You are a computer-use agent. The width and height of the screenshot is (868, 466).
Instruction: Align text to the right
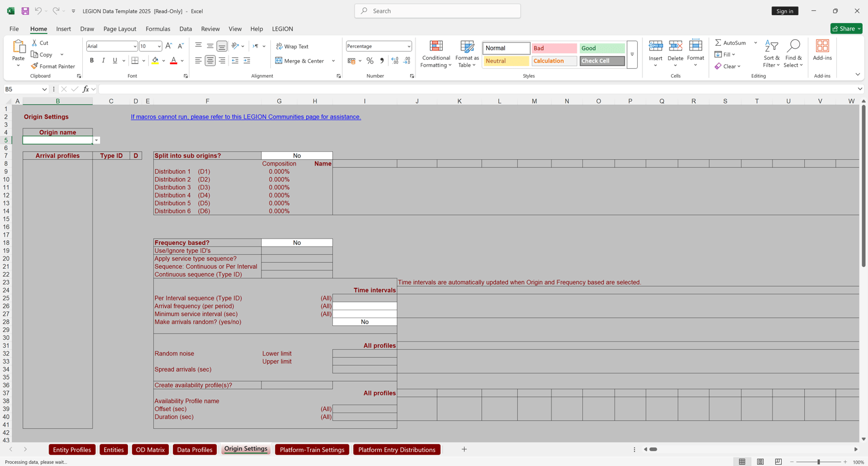pos(222,61)
